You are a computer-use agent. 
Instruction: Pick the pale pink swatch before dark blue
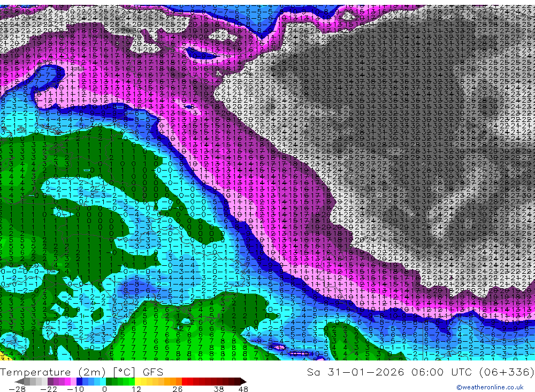[73, 381]
